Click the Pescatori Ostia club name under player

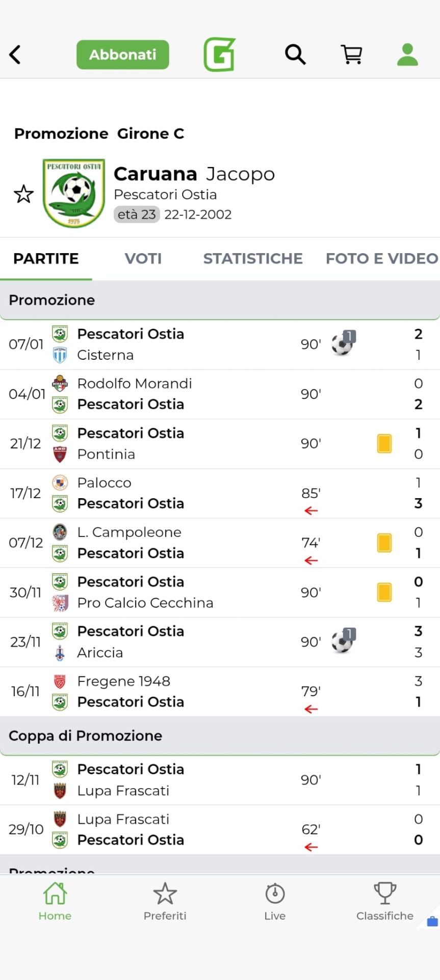pos(165,194)
